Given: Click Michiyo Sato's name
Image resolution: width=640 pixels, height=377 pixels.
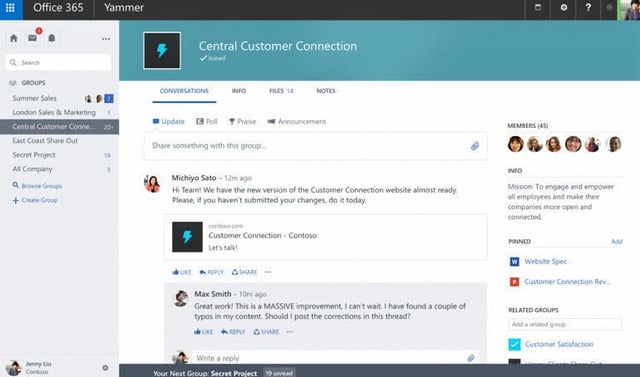Looking at the screenshot, I should point(194,178).
